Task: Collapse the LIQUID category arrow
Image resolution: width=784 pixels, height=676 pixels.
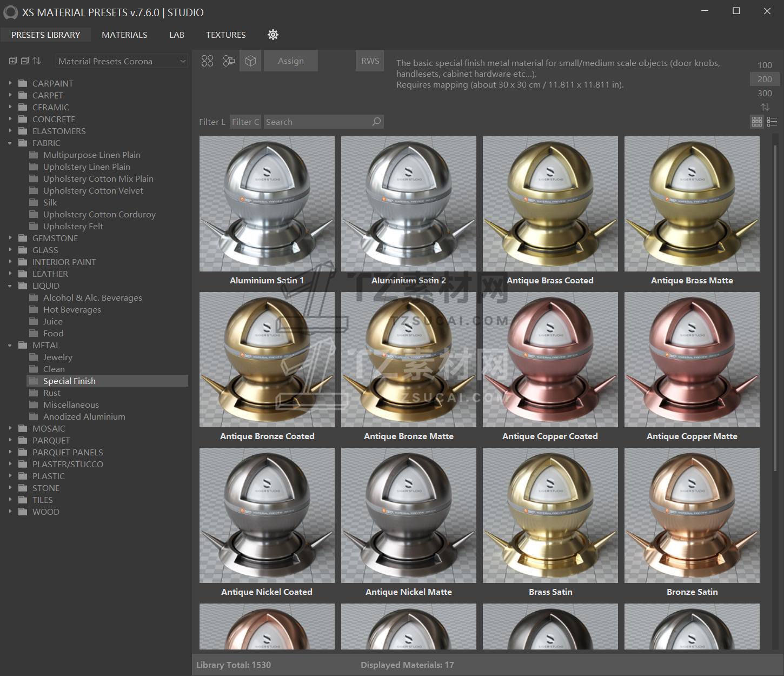Action: pyautogui.click(x=10, y=286)
